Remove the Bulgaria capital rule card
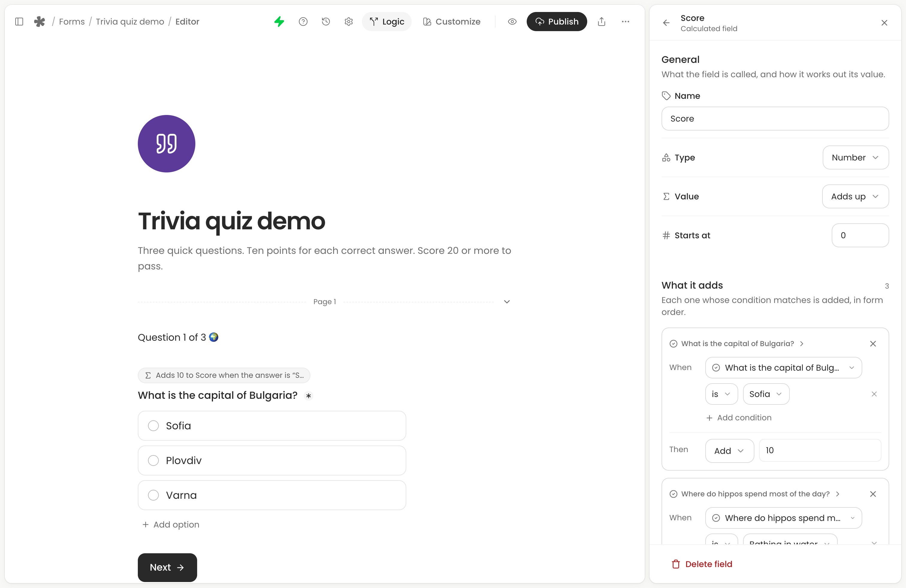The width and height of the screenshot is (906, 588). coord(873,344)
